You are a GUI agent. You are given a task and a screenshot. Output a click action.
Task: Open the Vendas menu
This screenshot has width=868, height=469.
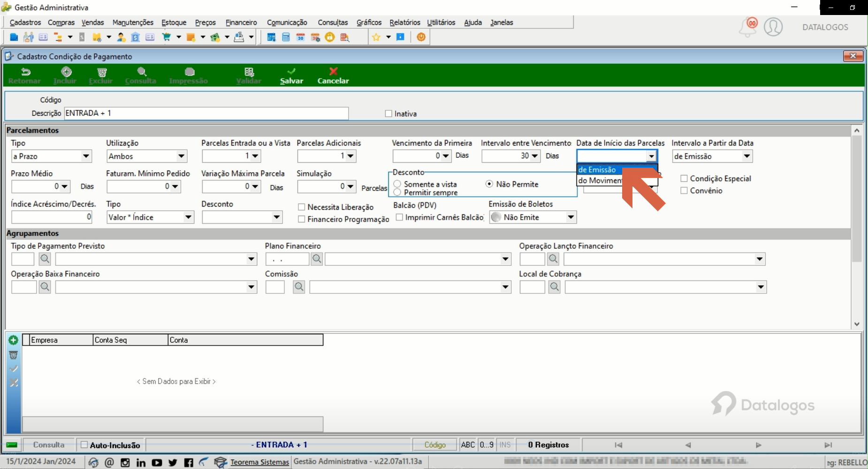tap(92, 23)
